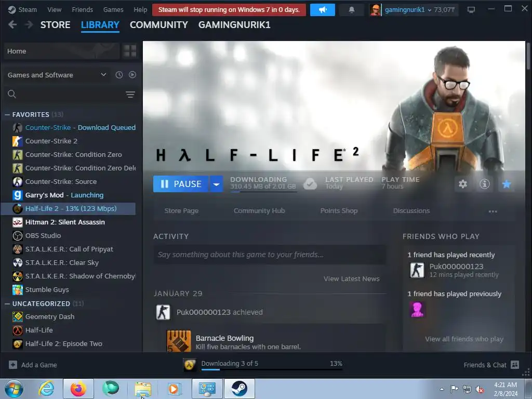Switch to the STORE tab

pos(55,25)
